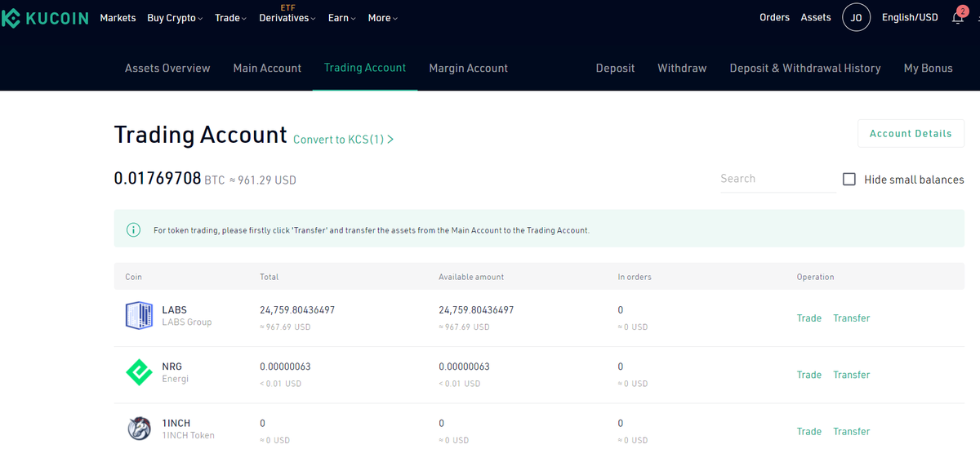Click LABS total 24,759.80436497
This screenshot has height=449, width=980.
tap(297, 310)
